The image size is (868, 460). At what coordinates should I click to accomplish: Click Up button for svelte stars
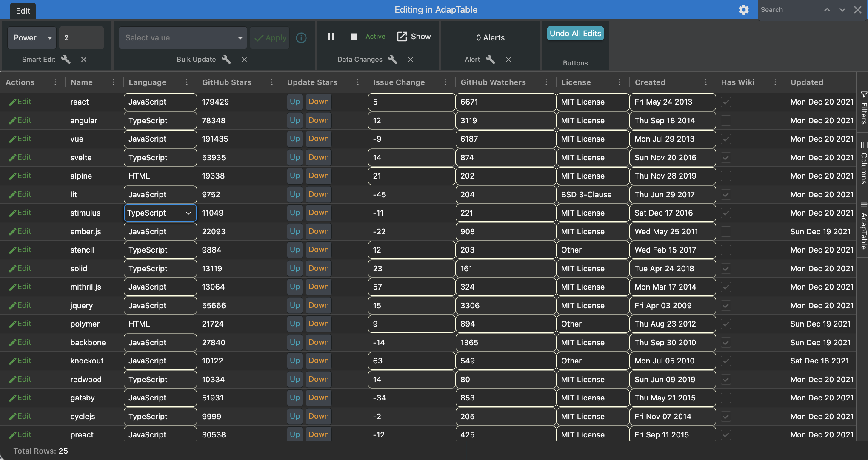(294, 157)
